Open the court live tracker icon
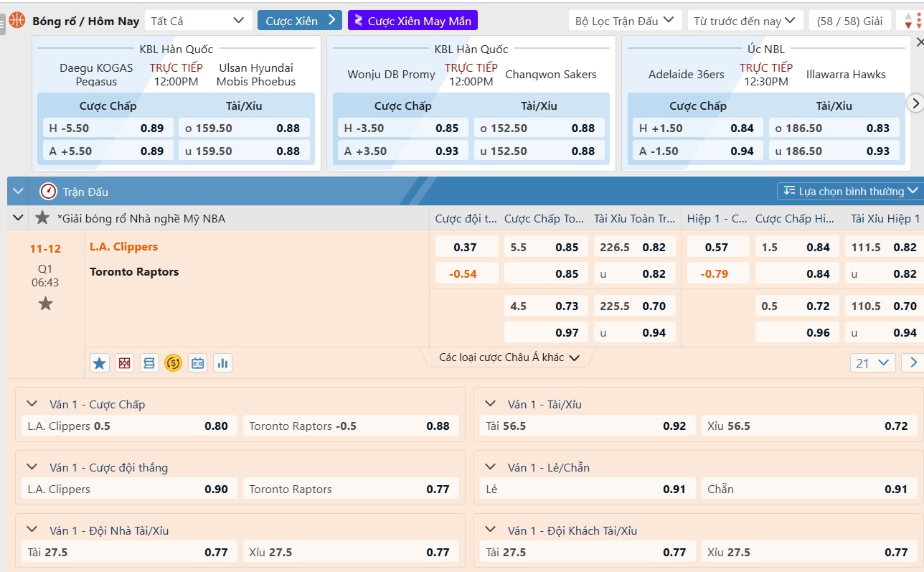The image size is (924, 572). [125, 363]
